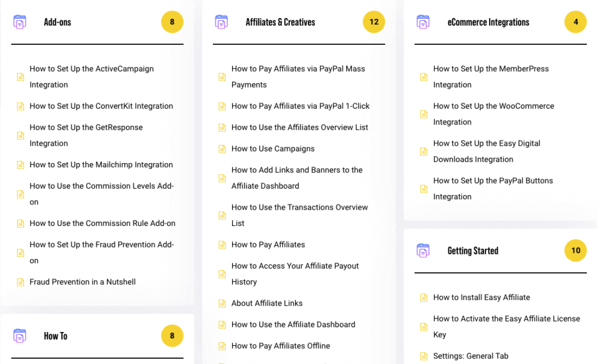This screenshot has height=364, width=597.
Task: Select the Add-ons category heading
Action: coord(57,22)
